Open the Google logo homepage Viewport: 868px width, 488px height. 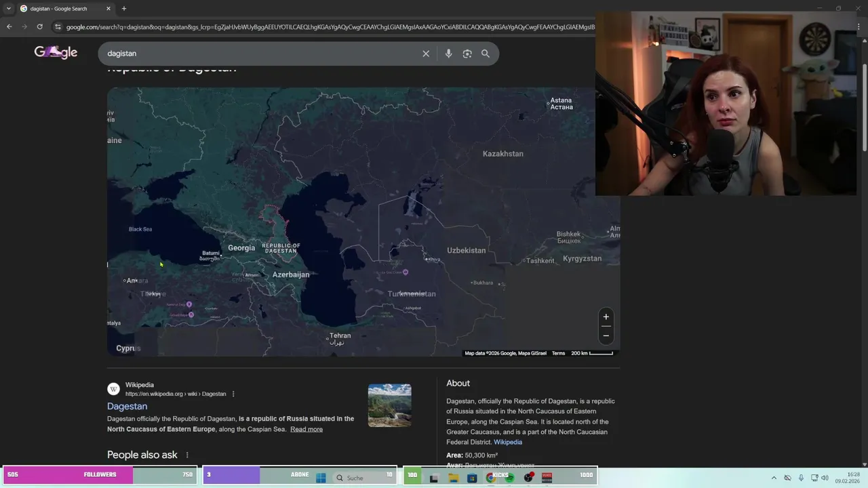56,52
